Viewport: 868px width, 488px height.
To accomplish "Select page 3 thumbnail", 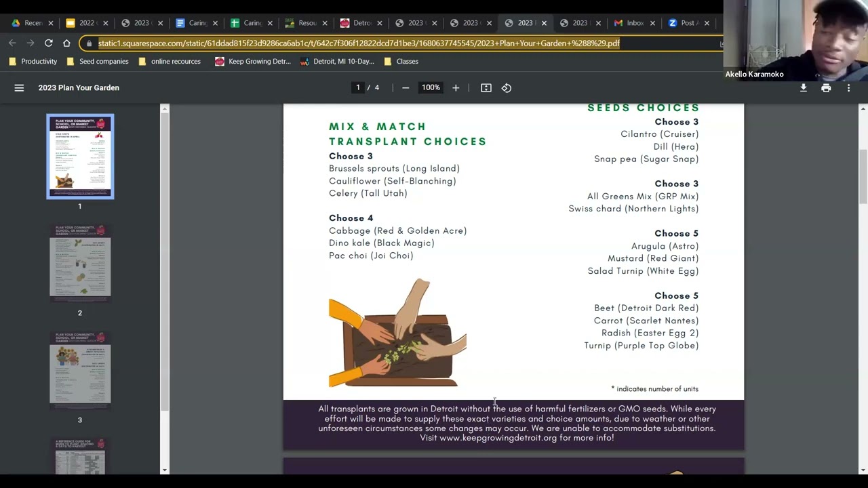I will pos(80,369).
